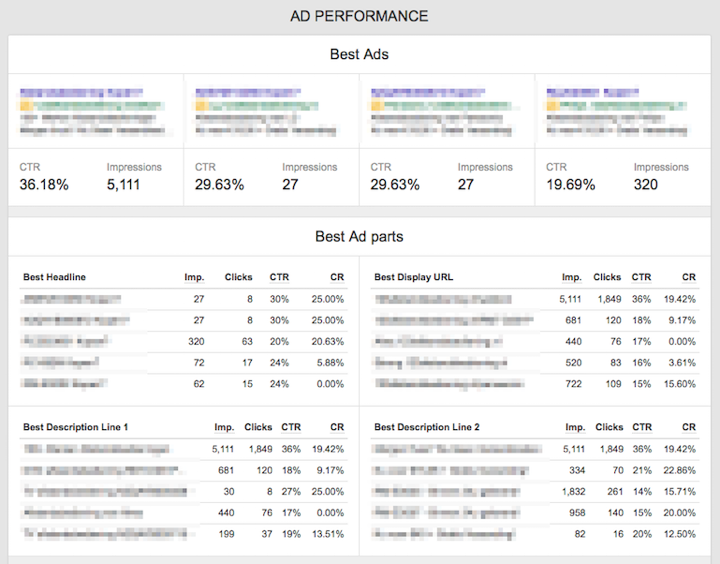Select the headline row with 320 impressions
Image resolution: width=720 pixels, height=564 pixels.
tap(184, 341)
